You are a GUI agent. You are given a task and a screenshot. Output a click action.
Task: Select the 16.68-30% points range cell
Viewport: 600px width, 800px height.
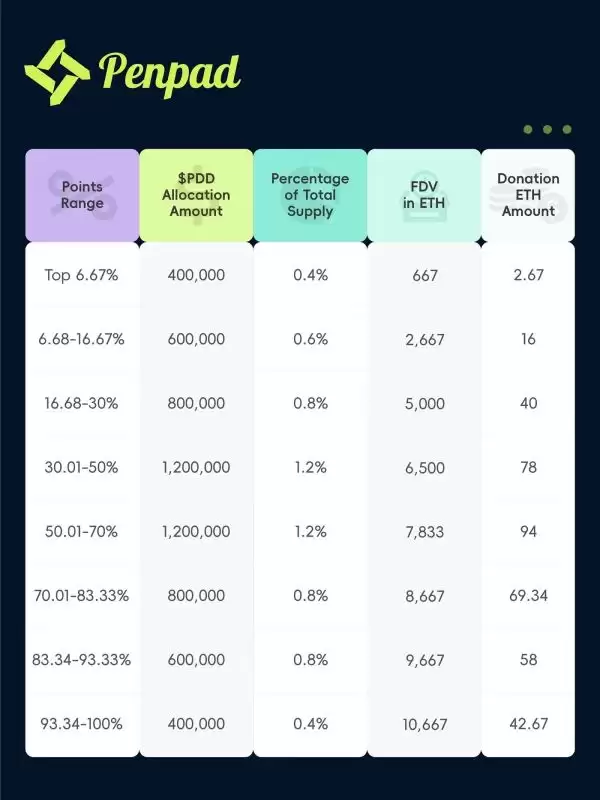point(82,403)
